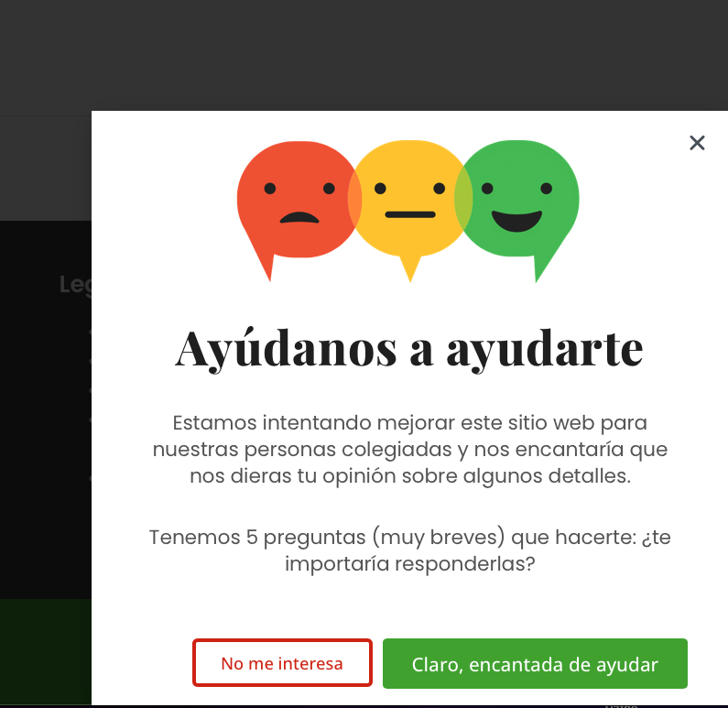
Task: Decline the survey with "No me interesa"
Action: pyautogui.click(x=282, y=663)
